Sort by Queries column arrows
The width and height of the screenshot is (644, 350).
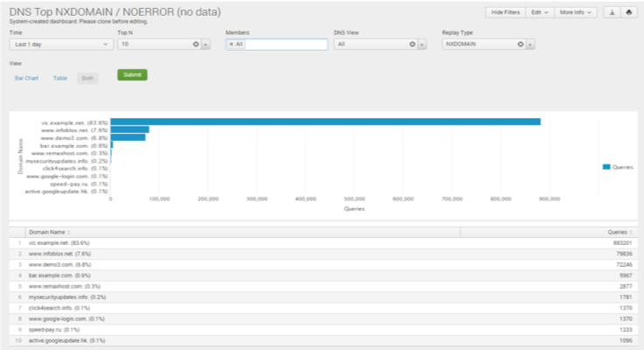[x=632, y=232]
